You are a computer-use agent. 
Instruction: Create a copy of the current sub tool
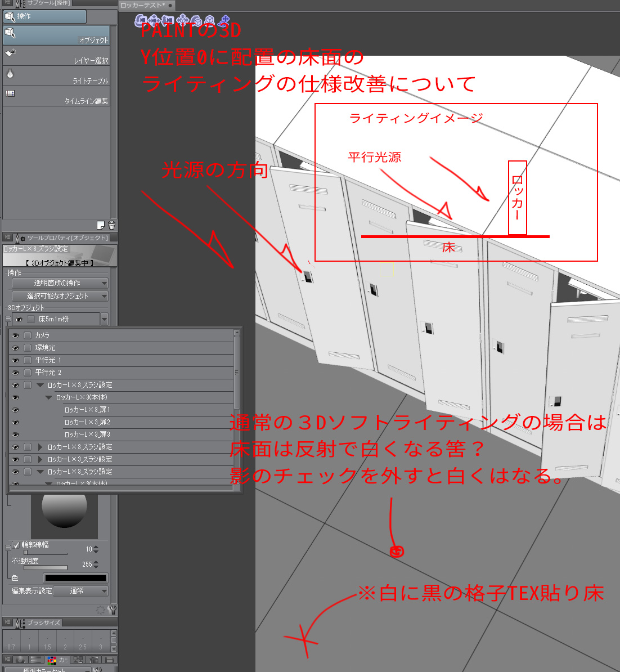tap(101, 225)
